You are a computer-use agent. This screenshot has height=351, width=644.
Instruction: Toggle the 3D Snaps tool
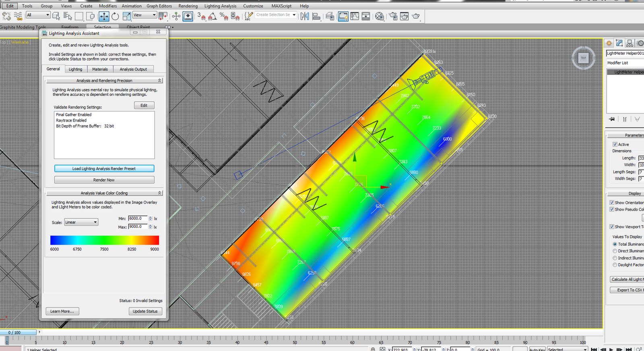201,16
